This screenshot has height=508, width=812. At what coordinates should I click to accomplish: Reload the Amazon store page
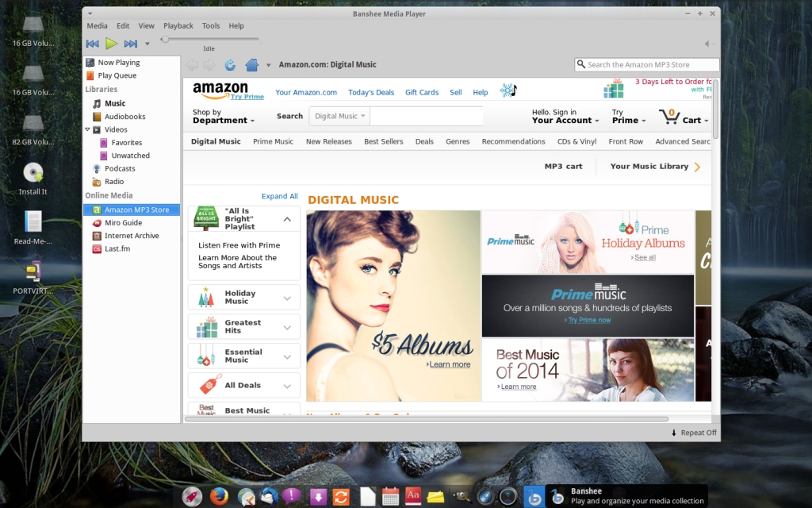click(x=230, y=65)
